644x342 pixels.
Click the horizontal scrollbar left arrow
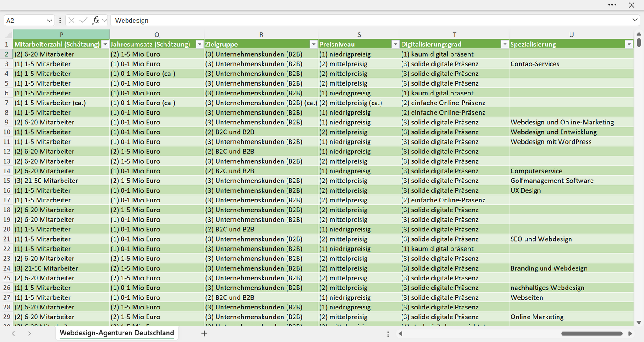[400, 334]
